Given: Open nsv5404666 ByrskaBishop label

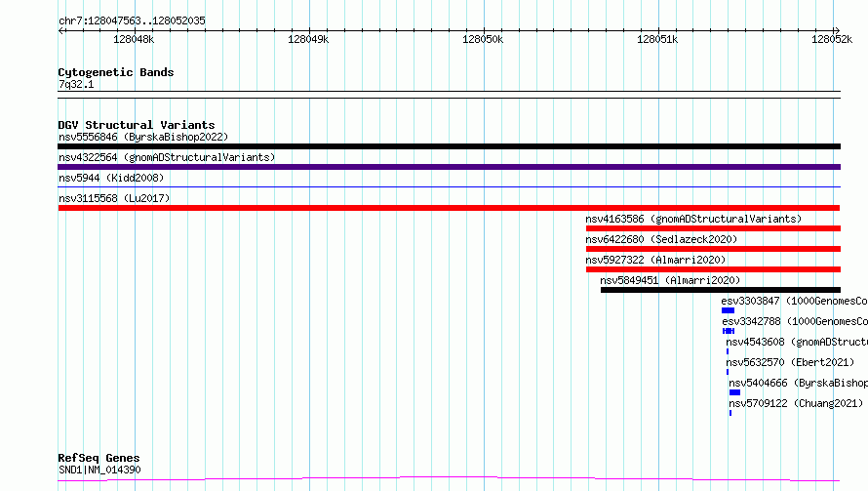Looking at the screenshot, I should tap(798, 383).
